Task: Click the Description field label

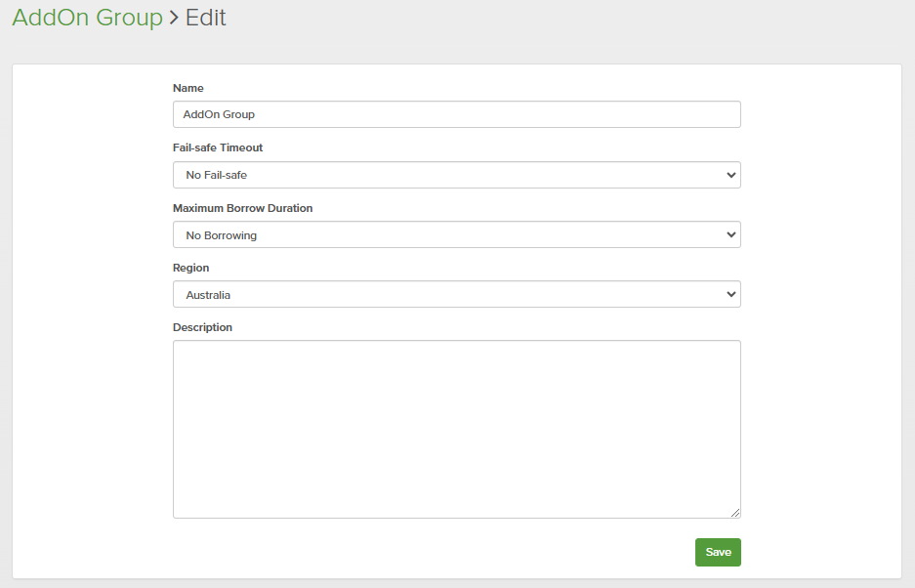Action: coord(202,327)
